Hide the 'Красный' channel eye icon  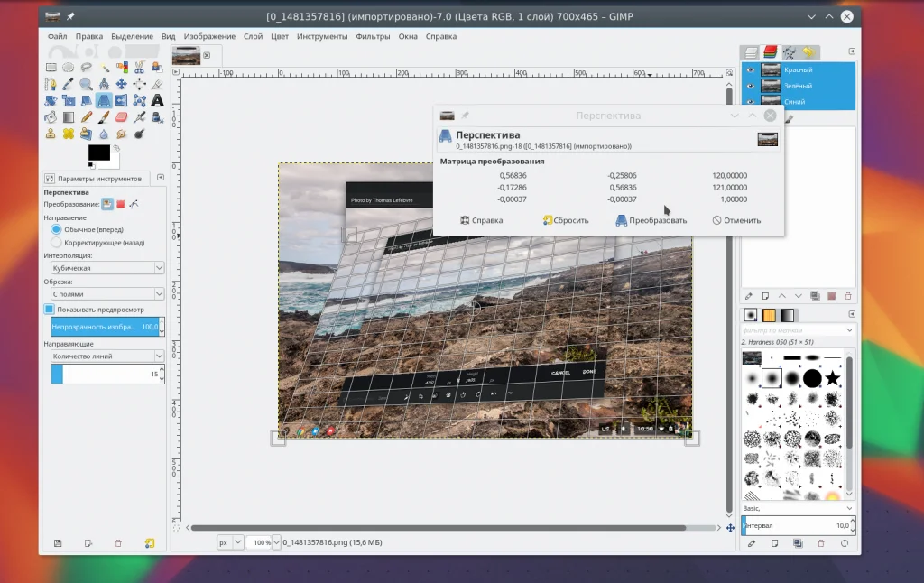750,69
